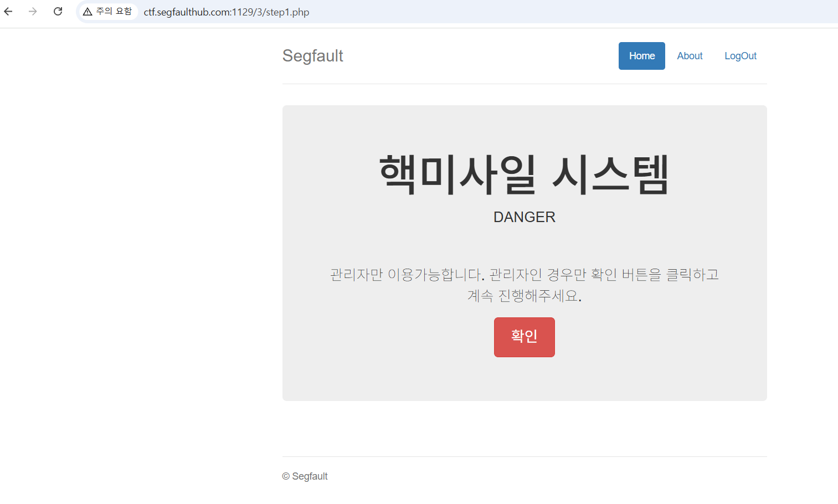Select the Home navigation tab

pyautogui.click(x=641, y=56)
